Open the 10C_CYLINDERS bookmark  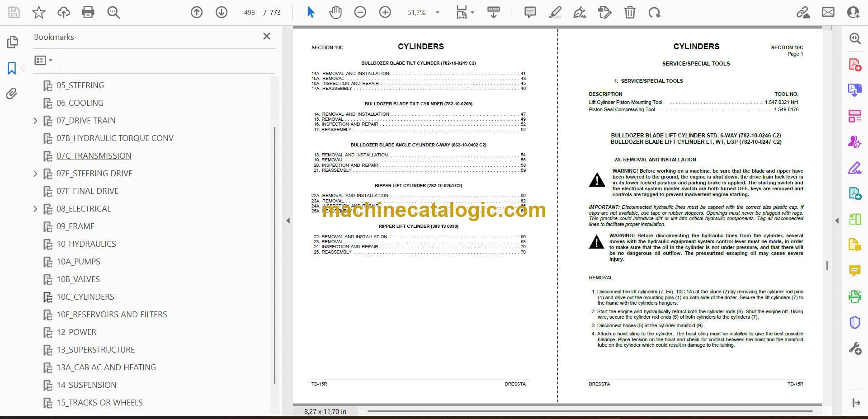tap(85, 297)
